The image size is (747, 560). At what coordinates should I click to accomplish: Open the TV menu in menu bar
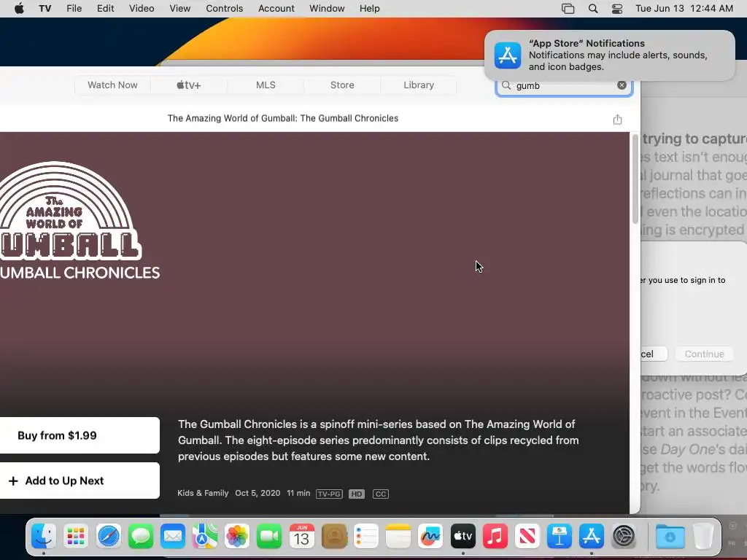coord(44,9)
